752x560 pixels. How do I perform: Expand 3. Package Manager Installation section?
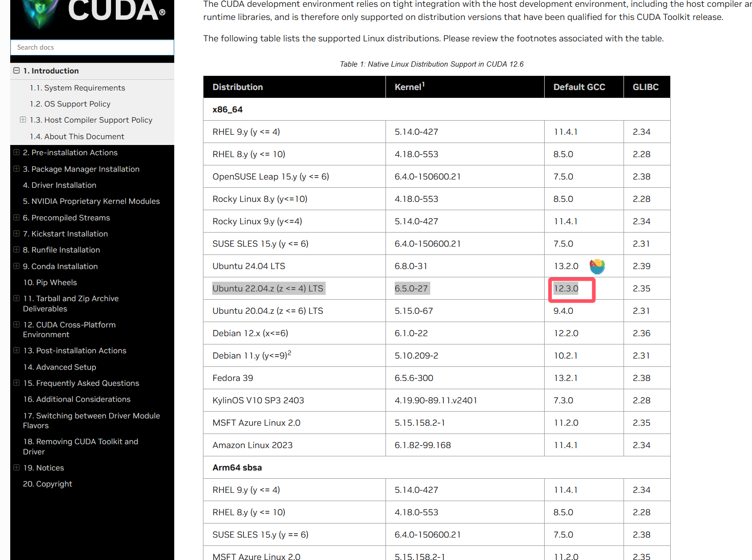pos(17,169)
